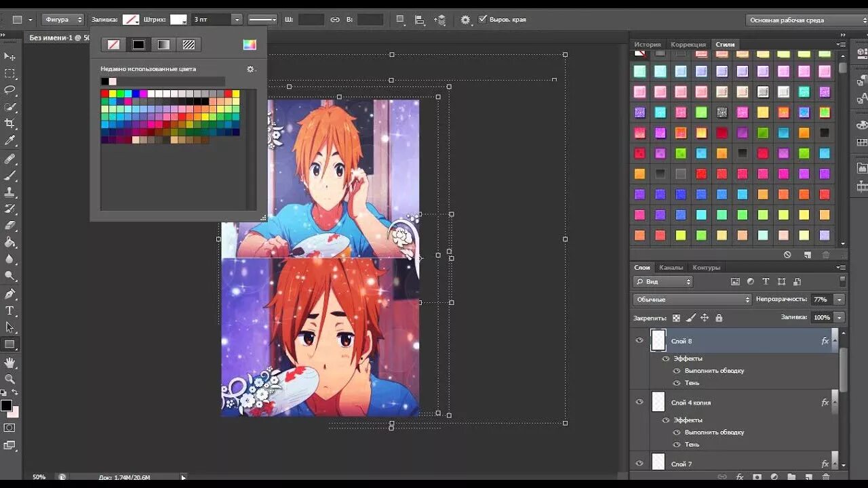Toggle Quick Mask mode
The image size is (868, 488).
point(9,428)
